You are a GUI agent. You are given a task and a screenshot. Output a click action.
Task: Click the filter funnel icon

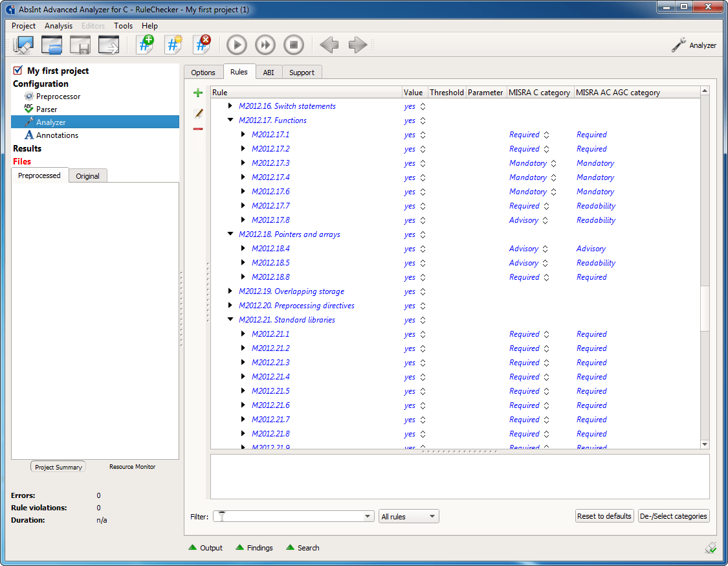pyautogui.click(x=222, y=516)
